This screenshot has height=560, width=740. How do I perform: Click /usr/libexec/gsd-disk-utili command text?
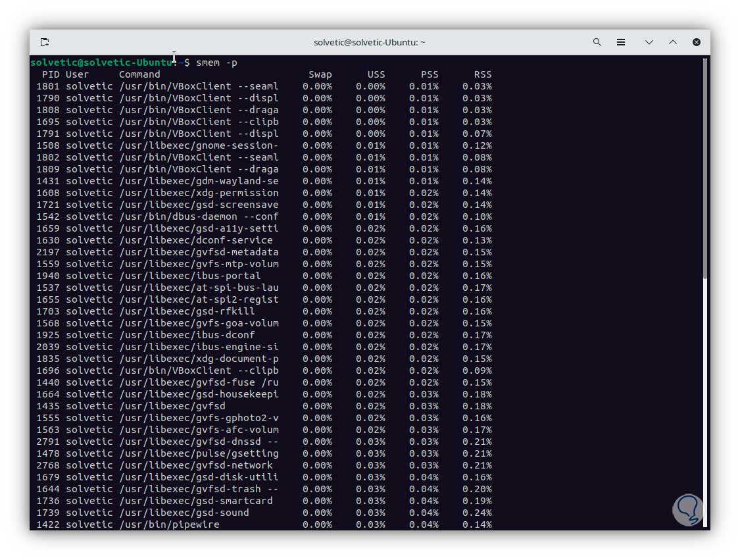[199, 477]
